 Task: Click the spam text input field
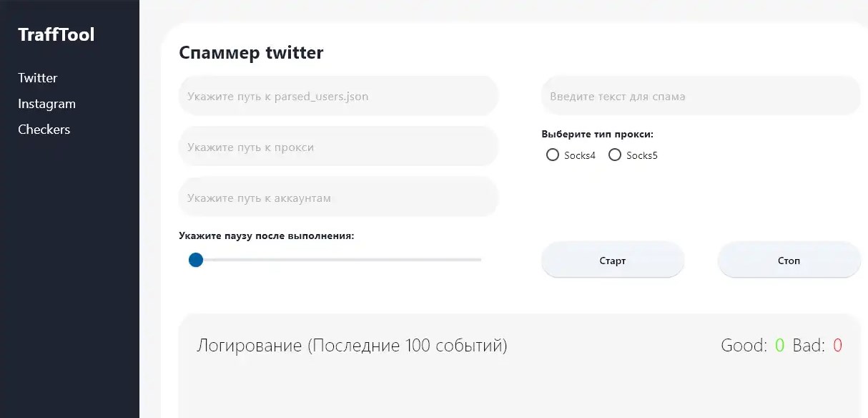[x=701, y=96]
